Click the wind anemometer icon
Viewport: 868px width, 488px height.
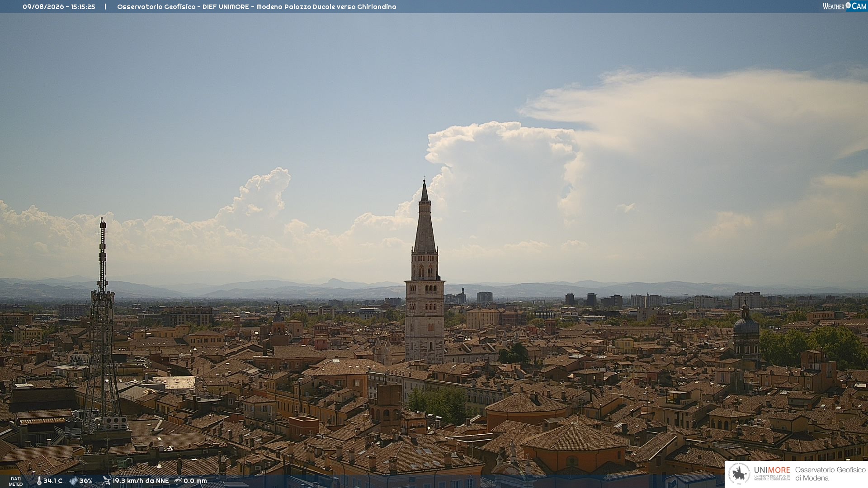(x=107, y=481)
